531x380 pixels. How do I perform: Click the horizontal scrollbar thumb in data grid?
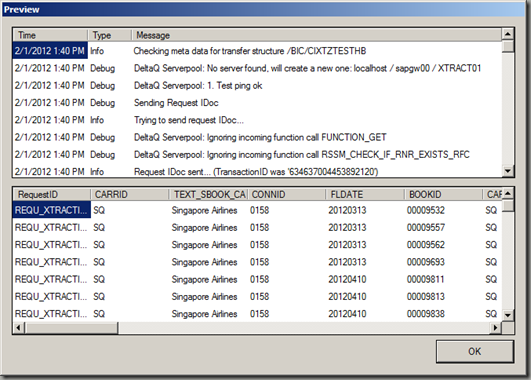pos(71,328)
